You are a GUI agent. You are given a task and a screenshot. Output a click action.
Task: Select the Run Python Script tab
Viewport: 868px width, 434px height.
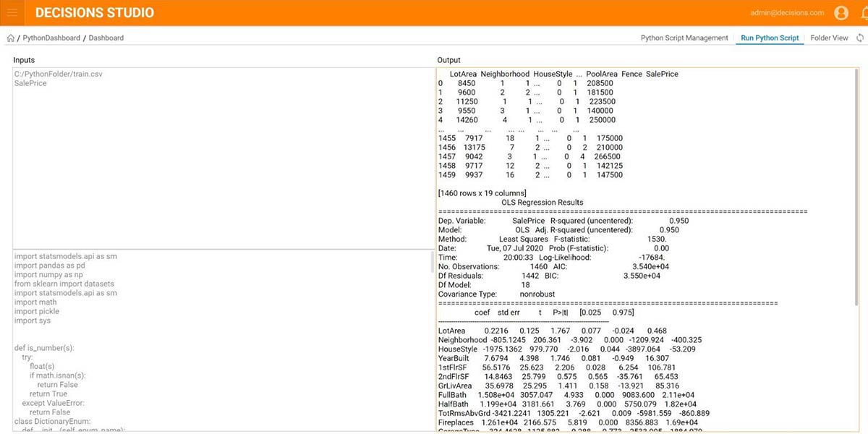click(770, 38)
